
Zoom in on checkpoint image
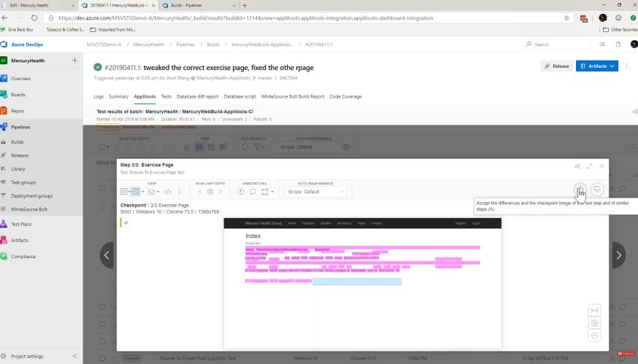(594, 323)
